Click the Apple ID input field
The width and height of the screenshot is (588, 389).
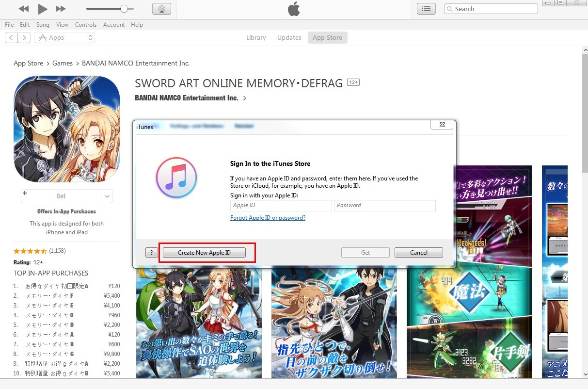click(x=281, y=205)
